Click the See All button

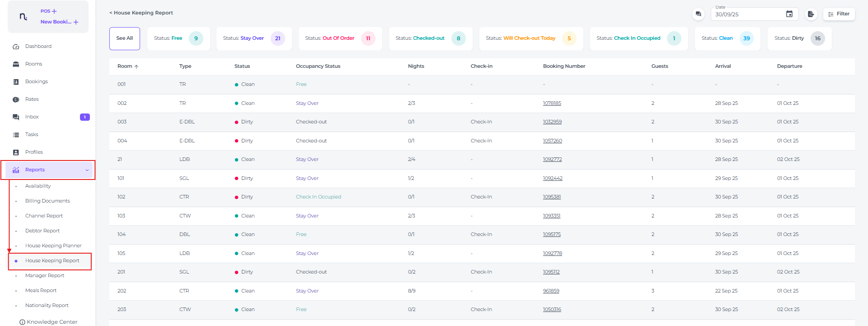point(124,38)
